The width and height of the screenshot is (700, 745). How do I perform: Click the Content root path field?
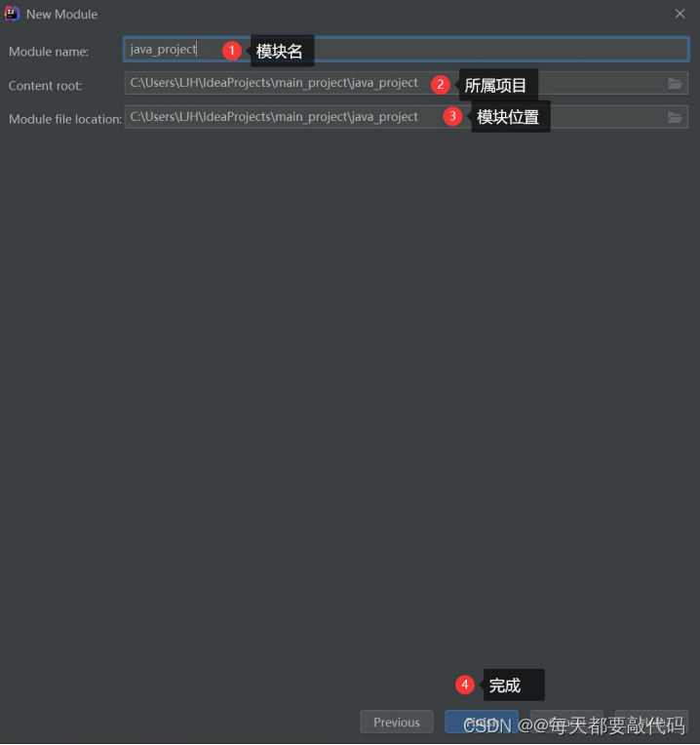pos(406,83)
